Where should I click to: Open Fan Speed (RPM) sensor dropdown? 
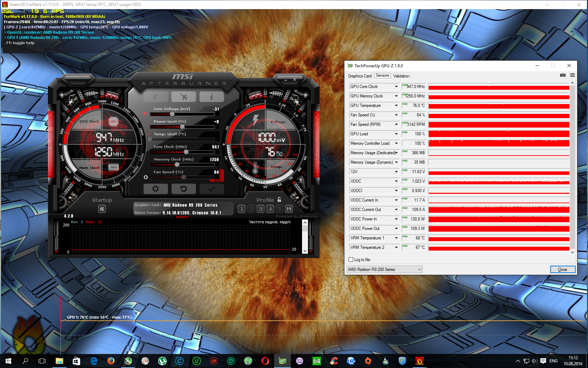pyautogui.click(x=396, y=124)
